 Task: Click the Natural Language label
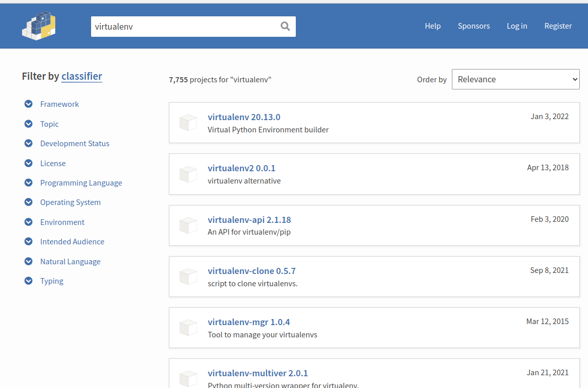pos(70,261)
